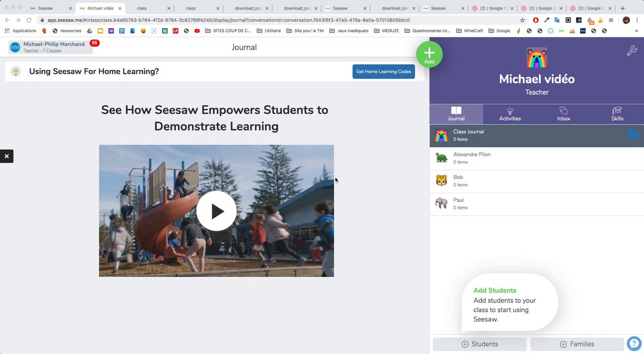Bookmark this page with the star icon
This screenshot has width=644, height=354.
(x=522, y=20)
